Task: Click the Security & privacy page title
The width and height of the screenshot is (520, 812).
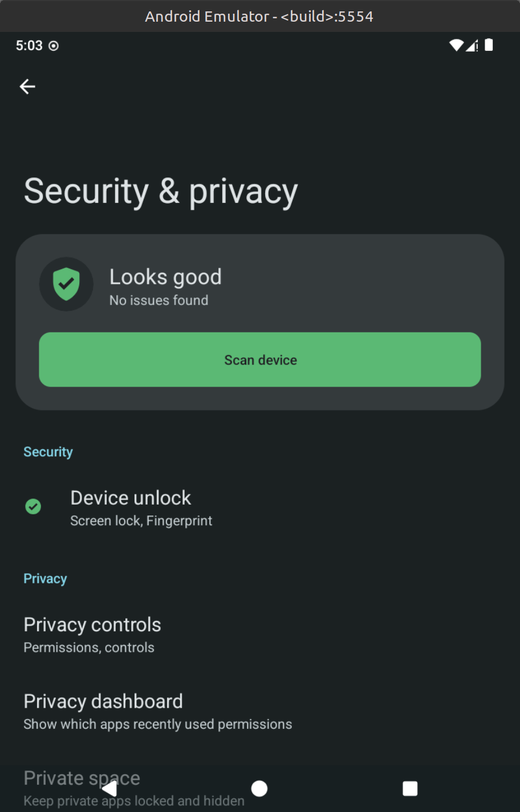Action: (161, 192)
